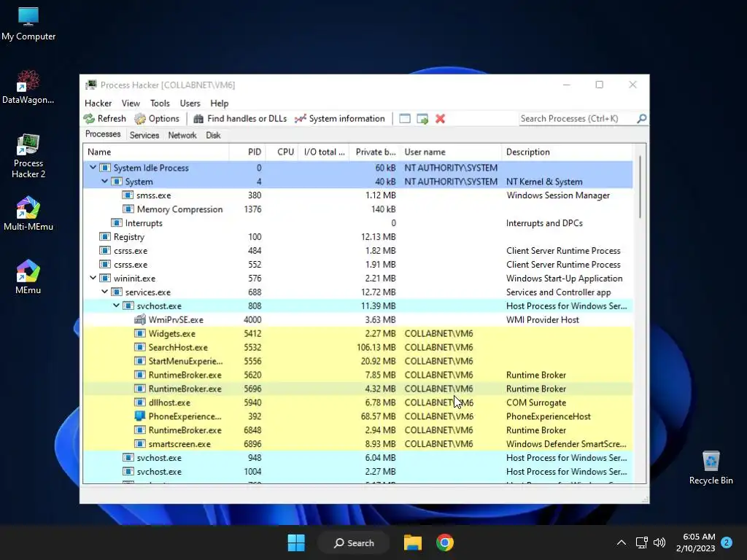Select the Recycle Bin desktop icon
The width and height of the screenshot is (747, 560).
point(711,467)
